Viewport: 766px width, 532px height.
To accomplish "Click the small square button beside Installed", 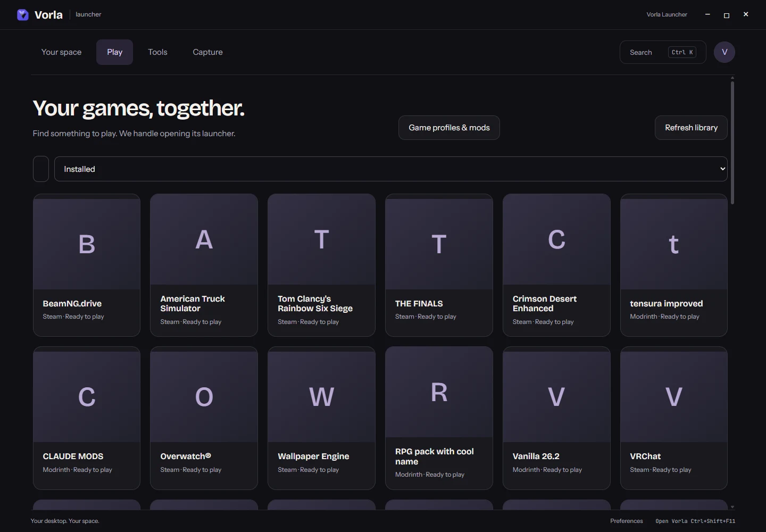I will coord(41,169).
